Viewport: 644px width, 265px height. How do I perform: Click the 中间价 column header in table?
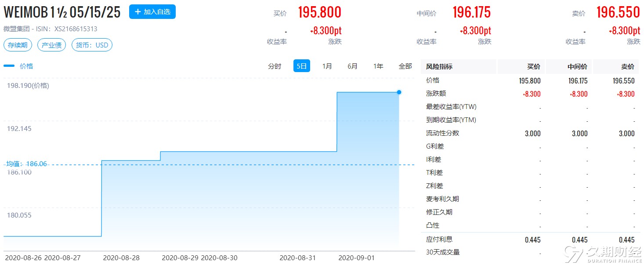(578, 67)
